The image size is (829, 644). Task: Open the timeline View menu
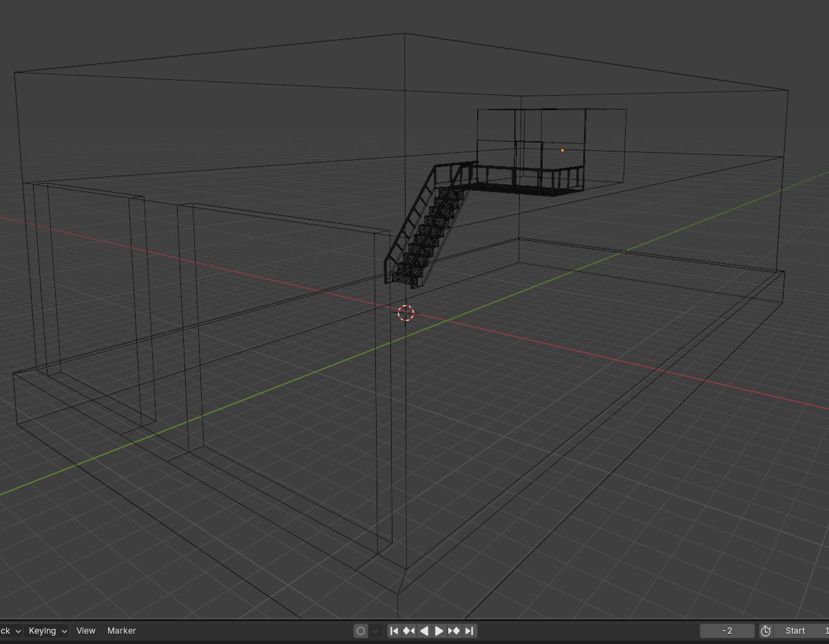click(86, 631)
